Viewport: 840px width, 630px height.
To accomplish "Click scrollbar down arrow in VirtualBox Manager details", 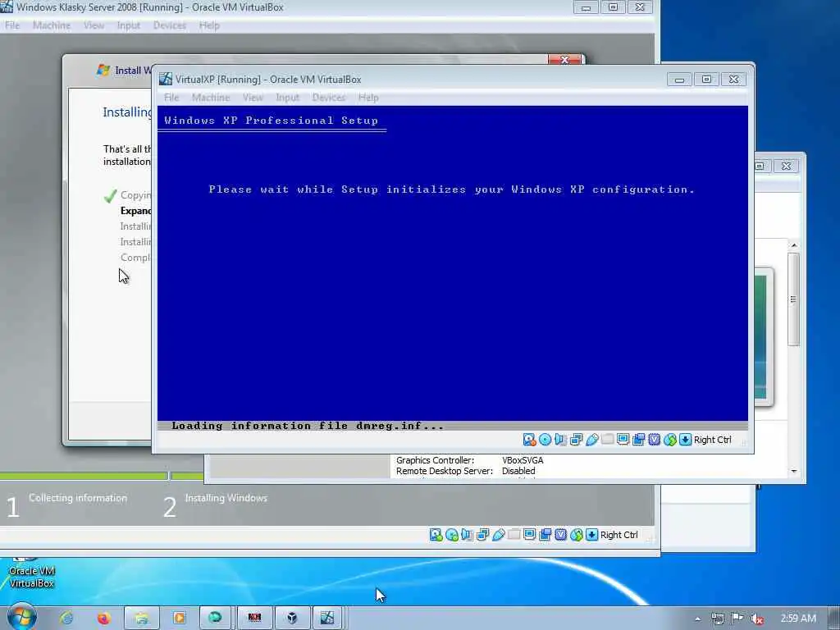I will pos(794,471).
